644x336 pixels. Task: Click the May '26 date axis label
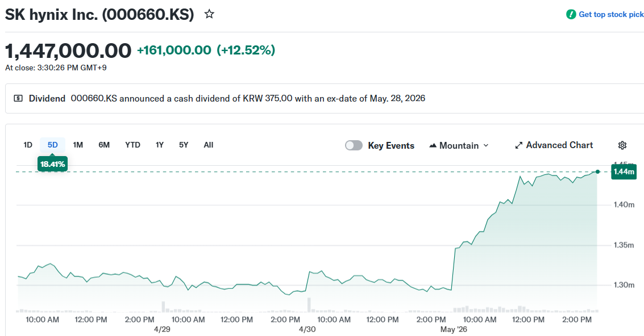tap(454, 329)
